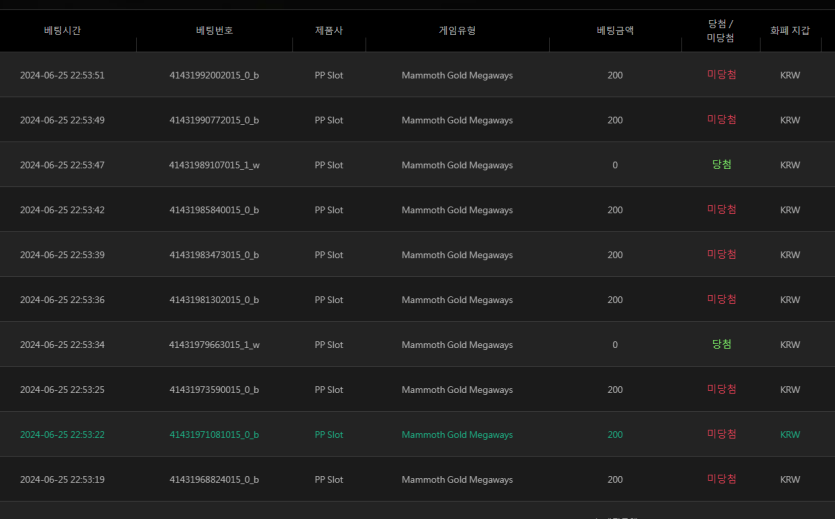Click Mammoth Gold Megaways in 22:53:36 row
Image resolution: width=835 pixels, height=519 pixels.
click(457, 300)
